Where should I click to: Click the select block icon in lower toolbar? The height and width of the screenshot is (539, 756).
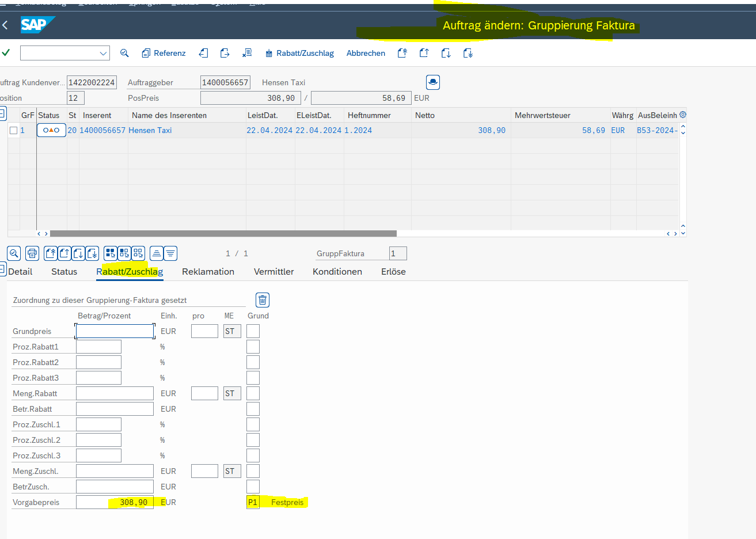click(124, 253)
